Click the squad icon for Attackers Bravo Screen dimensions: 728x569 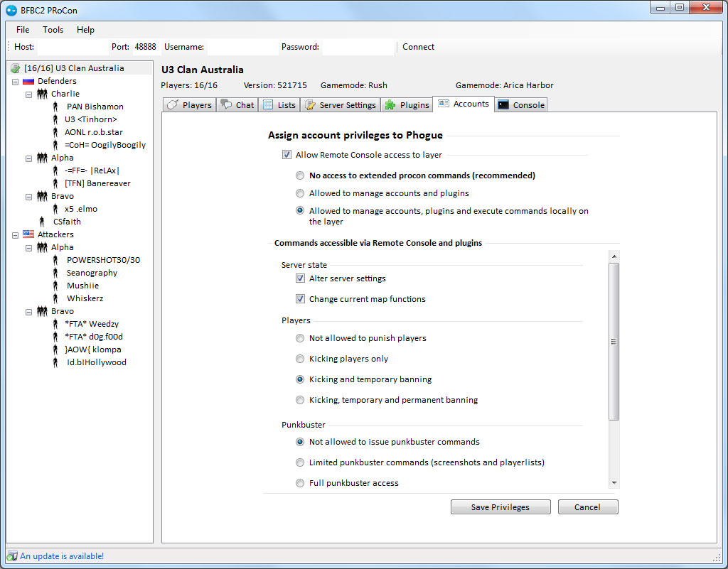[42, 311]
